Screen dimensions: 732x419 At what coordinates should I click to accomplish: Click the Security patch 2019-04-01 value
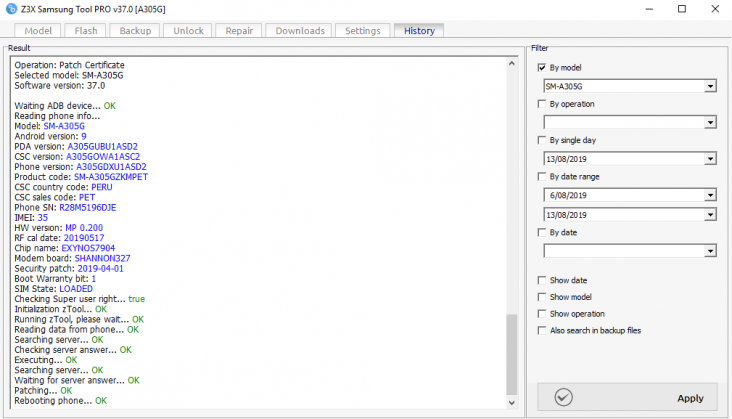pyautogui.click(x=100, y=269)
